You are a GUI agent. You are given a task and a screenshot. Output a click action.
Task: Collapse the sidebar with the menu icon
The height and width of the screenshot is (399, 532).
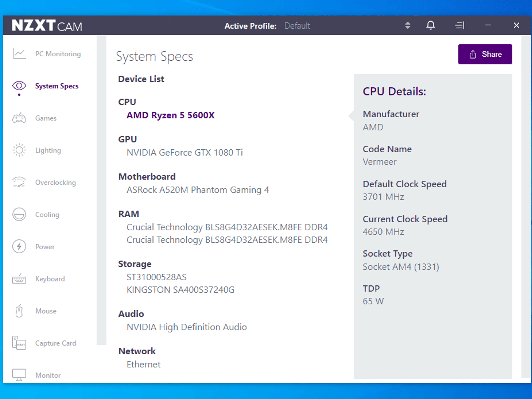pyautogui.click(x=460, y=25)
